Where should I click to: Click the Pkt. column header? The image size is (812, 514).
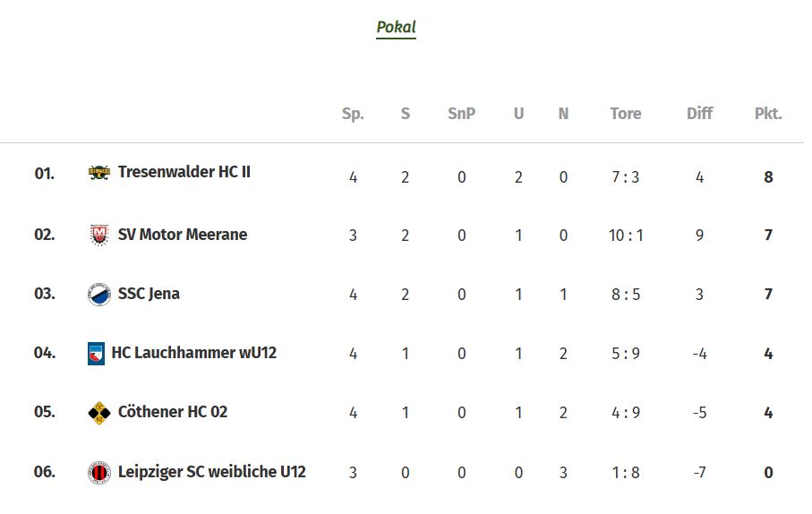point(768,114)
